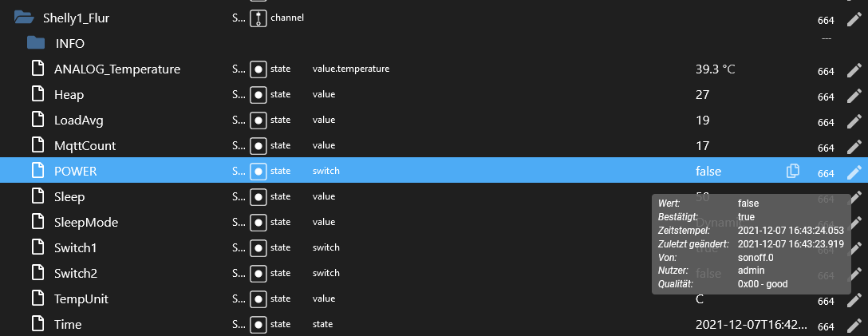The height and width of the screenshot is (336, 868).
Task: Edit the Shelly1_Flur channel with the pencil
Action: coord(854,19)
